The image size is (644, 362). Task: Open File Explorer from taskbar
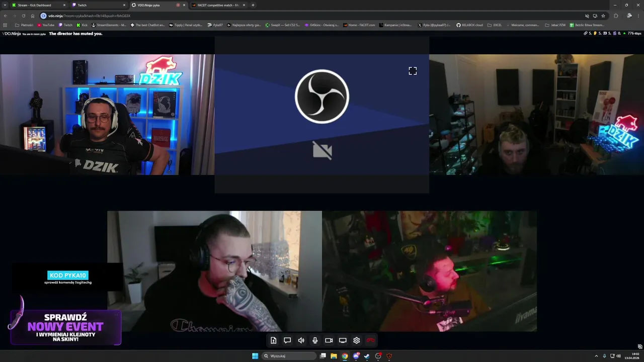[334, 356]
